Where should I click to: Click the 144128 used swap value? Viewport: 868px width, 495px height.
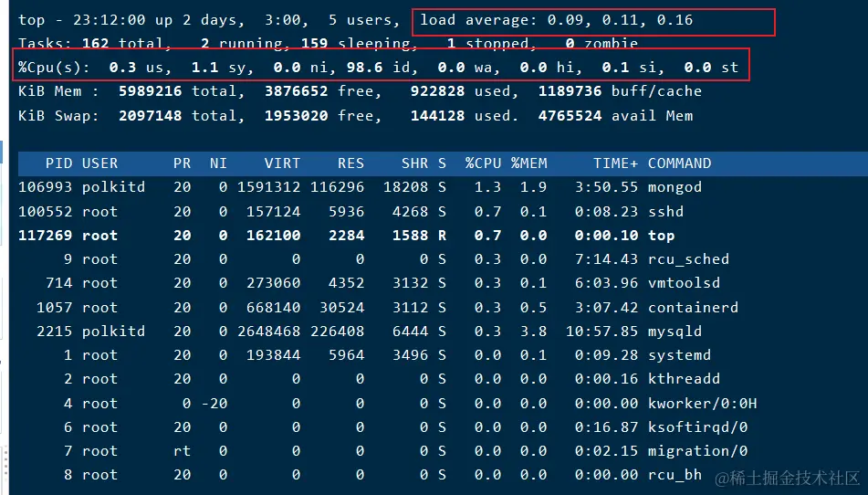pos(437,116)
